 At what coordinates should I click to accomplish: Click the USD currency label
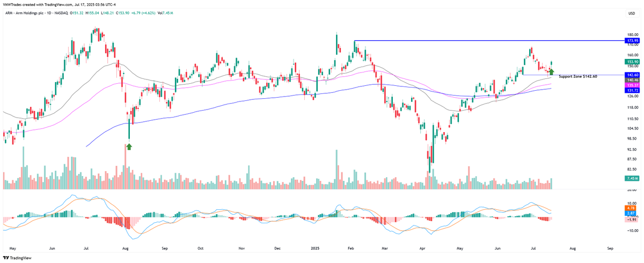(x=631, y=13)
